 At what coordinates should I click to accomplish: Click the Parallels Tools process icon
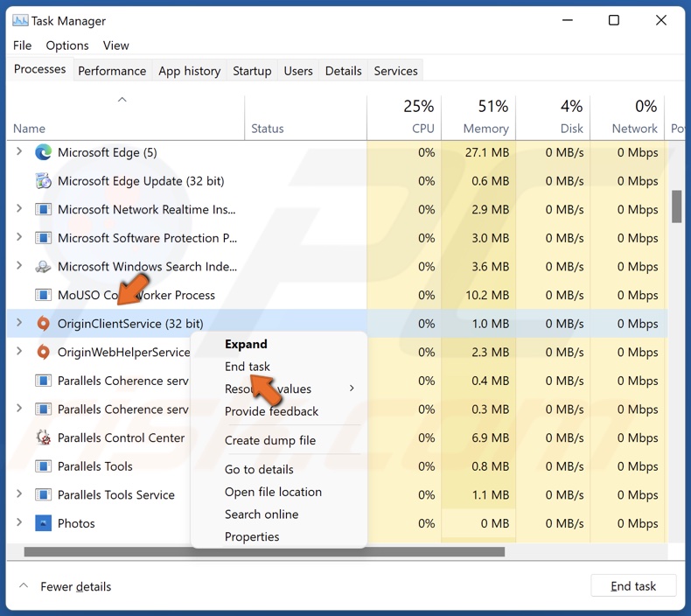[x=43, y=466]
